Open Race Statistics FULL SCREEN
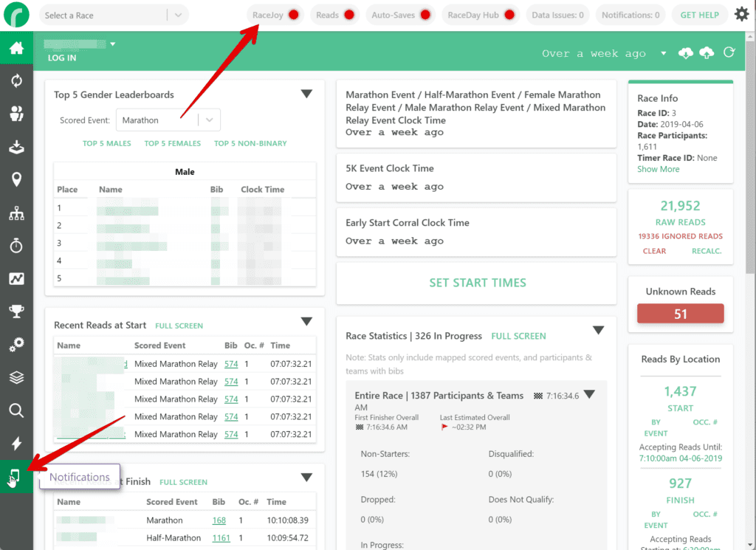Image resolution: width=756 pixels, height=550 pixels. 518,336
